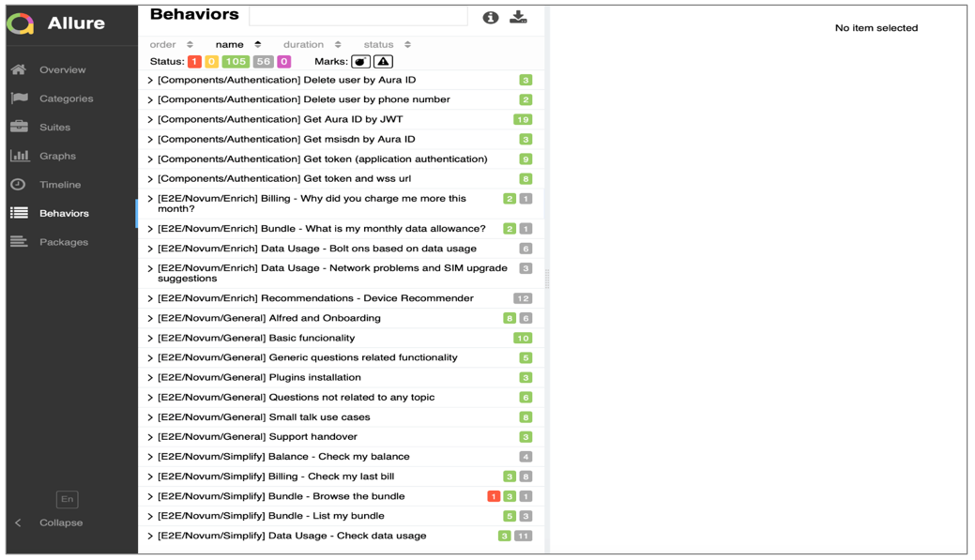975x560 pixels.
Task: Toggle the flaky bomb mark filter
Action: (360, 62)
